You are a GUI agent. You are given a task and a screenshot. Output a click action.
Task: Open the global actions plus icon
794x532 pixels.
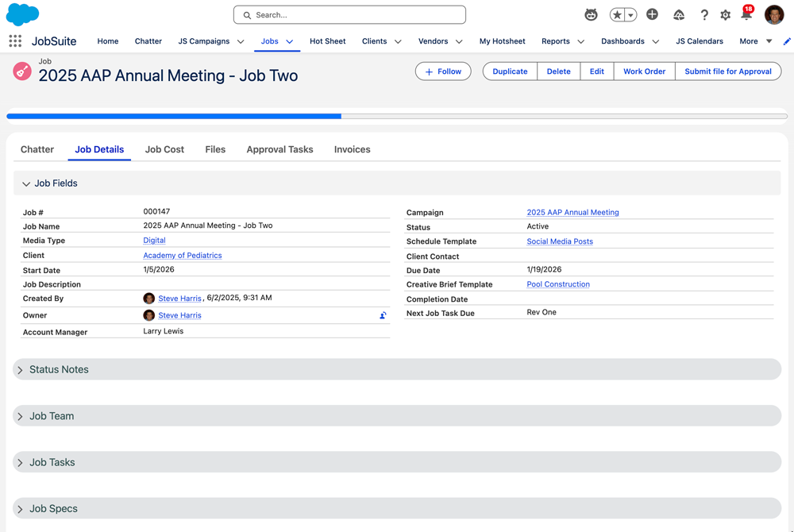(652, 14)
